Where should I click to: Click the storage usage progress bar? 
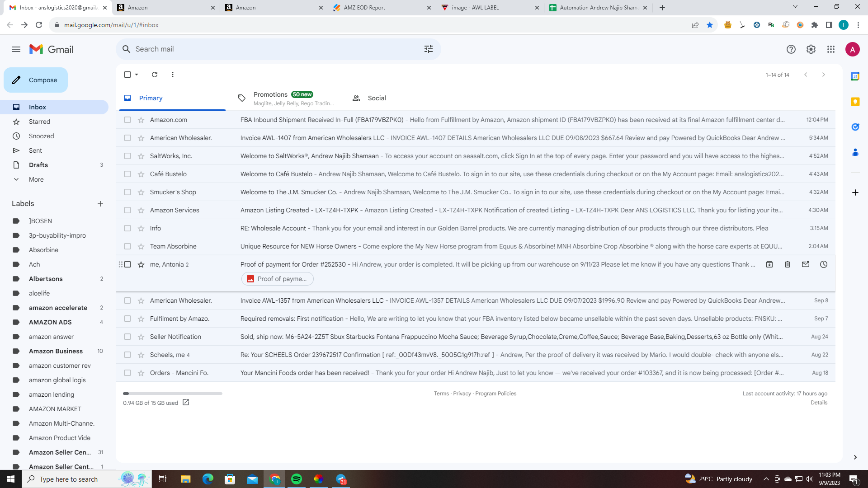click(x=173, y=394)
